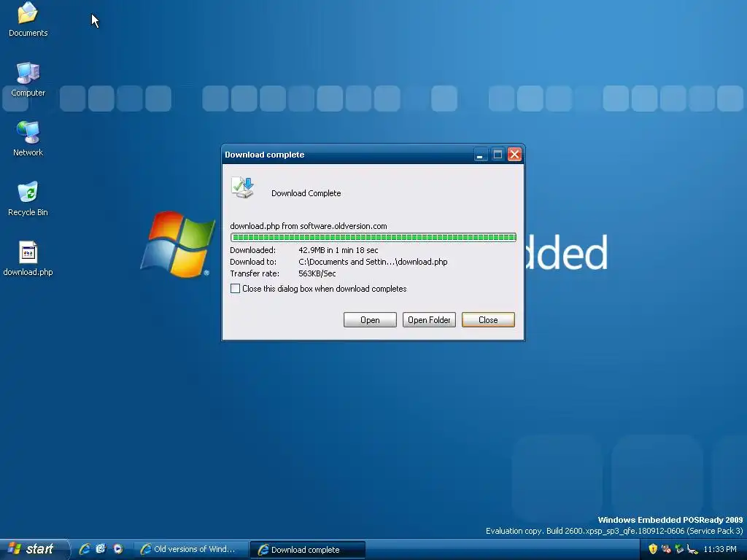Click the green network tray icon
Screen dimensions: 747x560
pos(679,549)
